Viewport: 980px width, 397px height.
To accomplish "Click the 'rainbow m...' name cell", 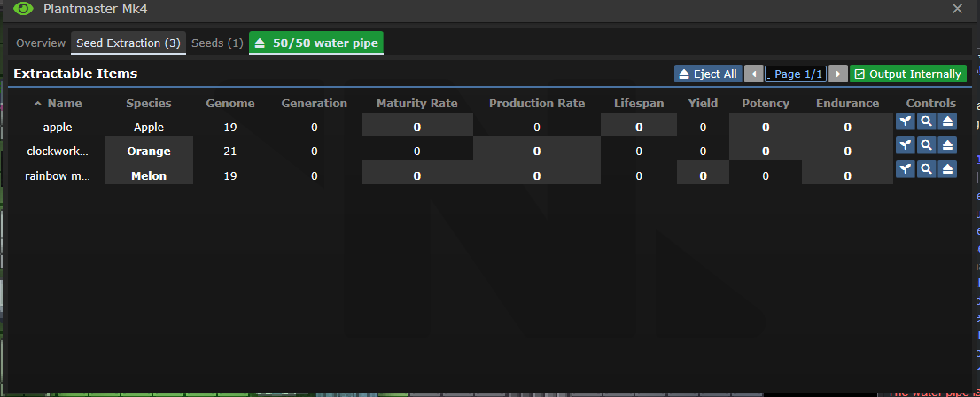I will pos(58,175).
